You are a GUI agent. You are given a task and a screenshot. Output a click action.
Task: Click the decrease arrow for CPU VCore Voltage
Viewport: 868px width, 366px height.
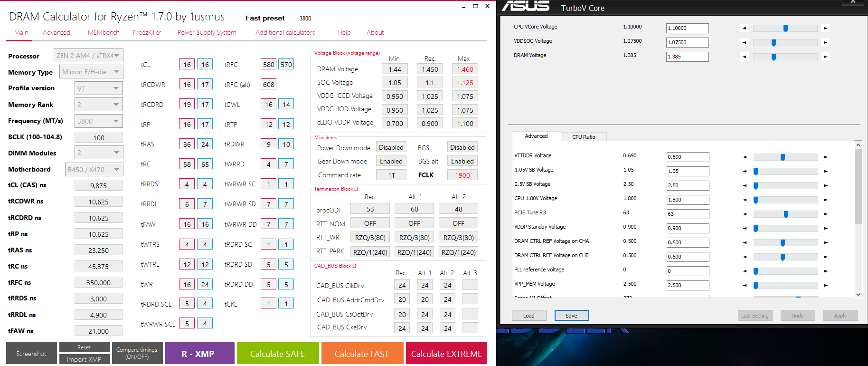744,28
